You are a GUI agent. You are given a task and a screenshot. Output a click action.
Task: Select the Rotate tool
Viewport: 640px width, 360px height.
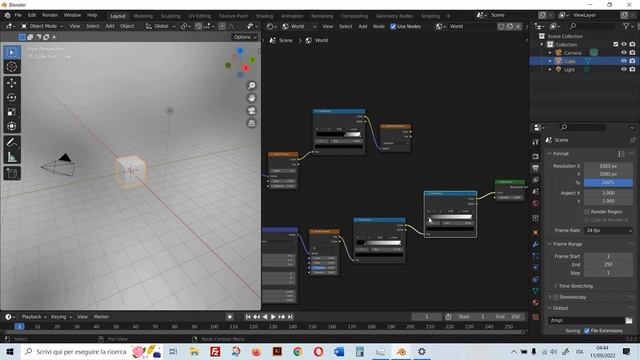(12, 97)
